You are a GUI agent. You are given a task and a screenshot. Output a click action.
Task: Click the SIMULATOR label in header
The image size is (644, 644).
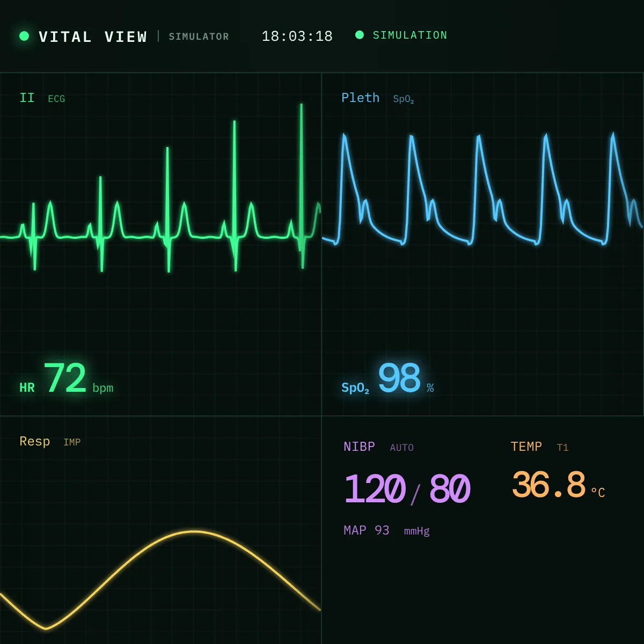tap(199, 36)
